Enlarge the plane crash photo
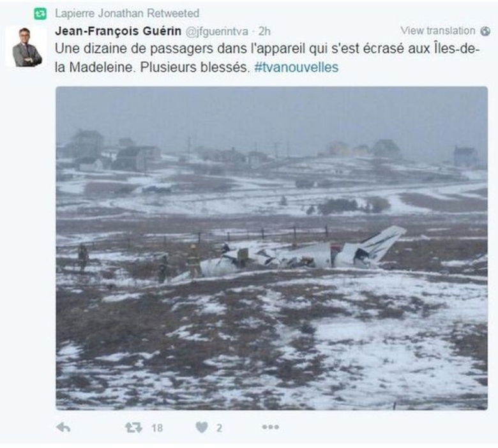 pyautogui.click(x=271, y=248)
